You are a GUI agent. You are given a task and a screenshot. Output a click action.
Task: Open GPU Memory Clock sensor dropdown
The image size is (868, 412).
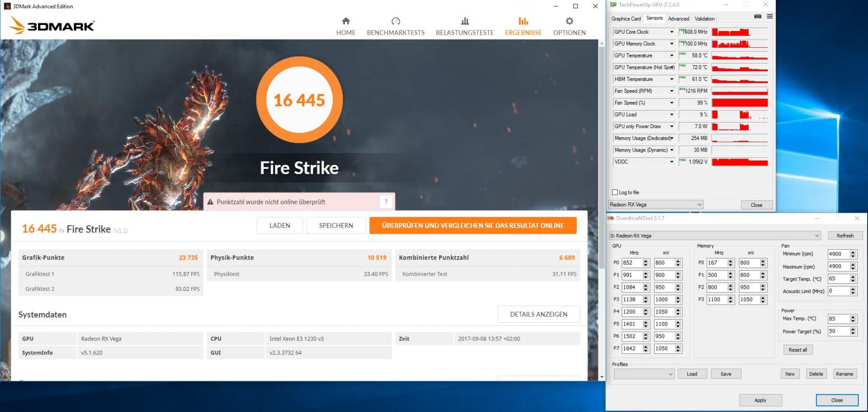[672, 44]
